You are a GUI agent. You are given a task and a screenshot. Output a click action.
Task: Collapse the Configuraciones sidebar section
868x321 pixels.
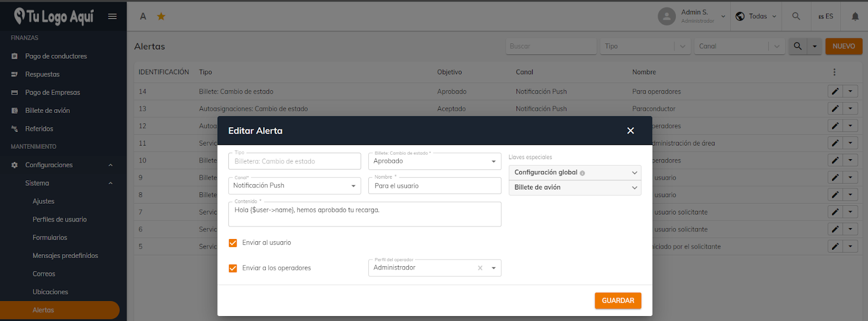(111, 165)
